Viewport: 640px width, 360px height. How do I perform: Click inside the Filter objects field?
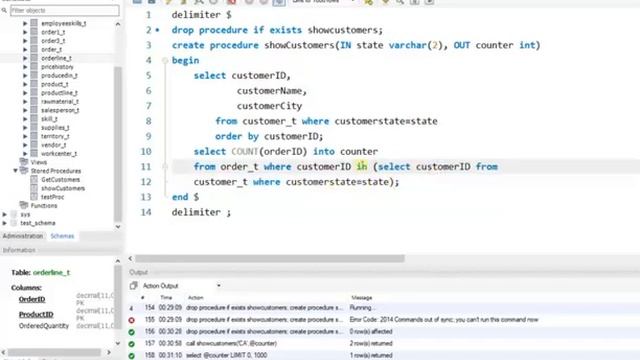[x=65, y=10]
